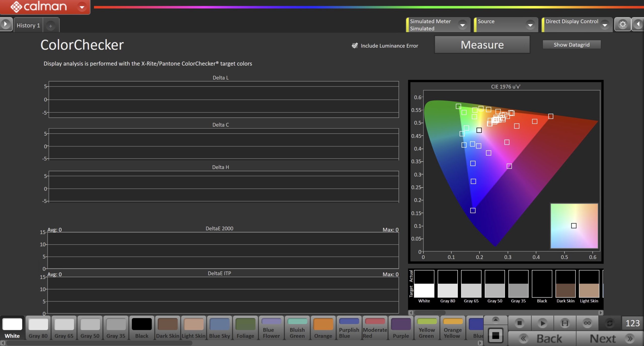This screenshot has height=346, width=644.
Task: Click the infinity continuous read icon
Action: click(x=587, y=323)
